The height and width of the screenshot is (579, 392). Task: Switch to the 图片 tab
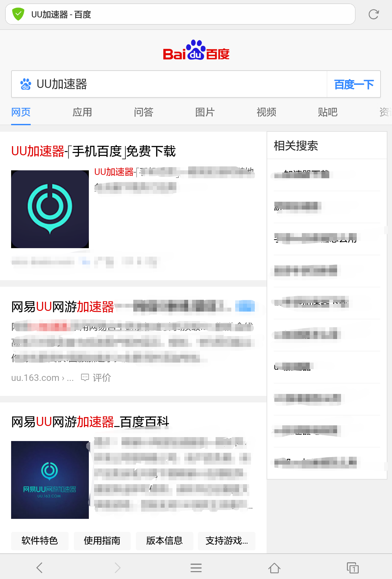click(x=205, y=112)
